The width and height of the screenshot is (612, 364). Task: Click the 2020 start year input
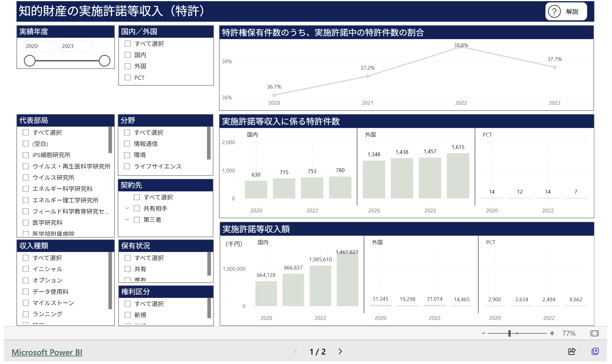point(39,46)
